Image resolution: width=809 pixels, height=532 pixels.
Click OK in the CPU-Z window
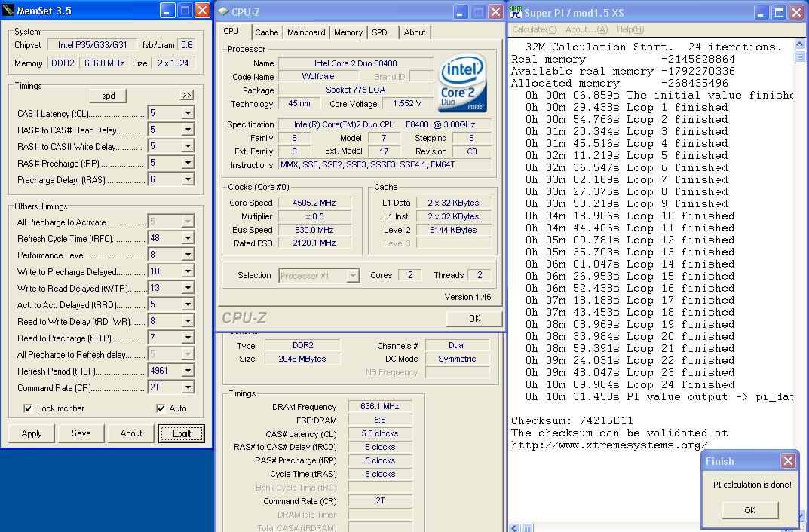475,319
